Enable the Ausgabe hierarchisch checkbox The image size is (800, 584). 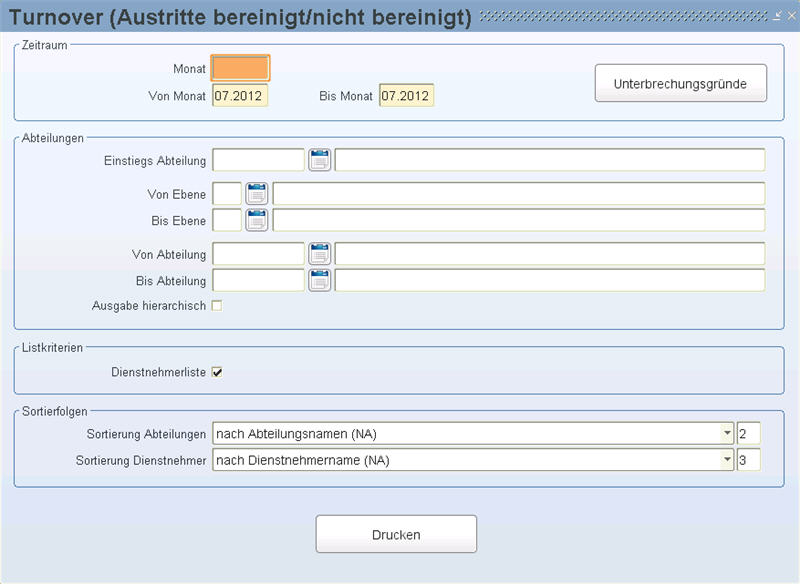[217, 306]
